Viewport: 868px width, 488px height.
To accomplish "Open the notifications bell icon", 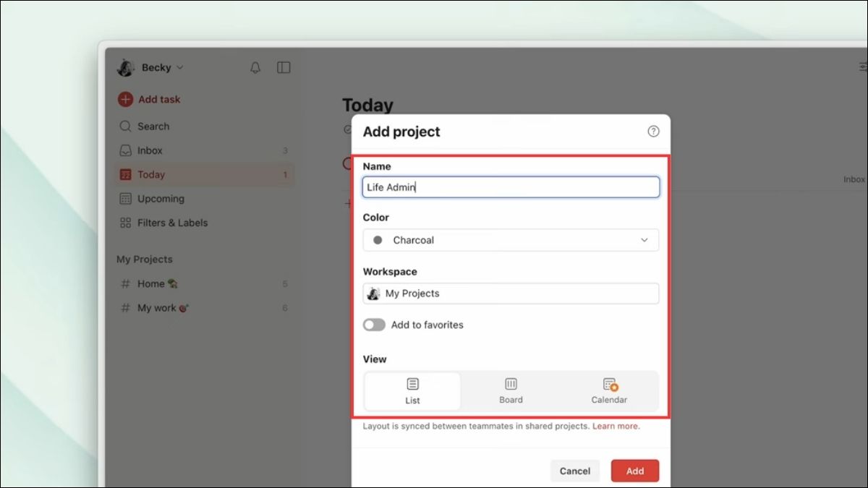I will click(x=255, y=67).
